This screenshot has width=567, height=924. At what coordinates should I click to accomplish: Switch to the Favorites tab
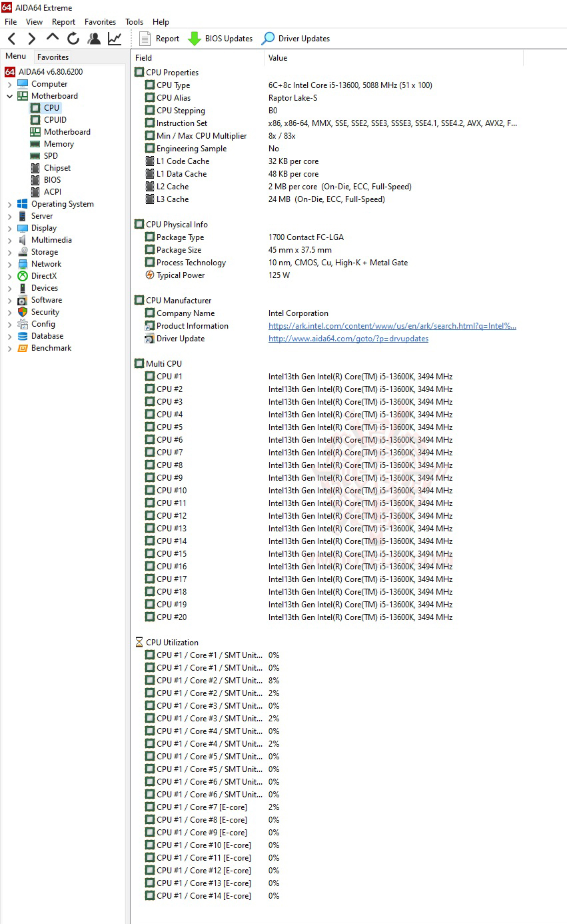pyautogui.click(x=53, y=57)
